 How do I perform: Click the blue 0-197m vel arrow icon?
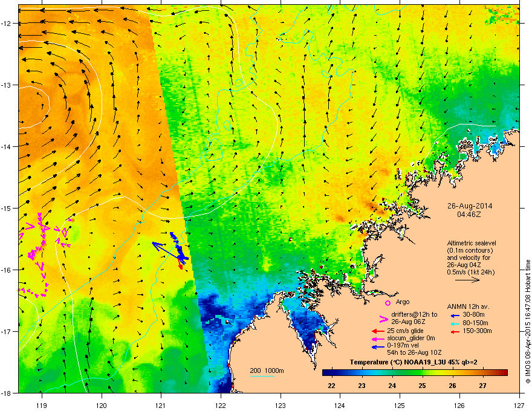click(378, 347)
